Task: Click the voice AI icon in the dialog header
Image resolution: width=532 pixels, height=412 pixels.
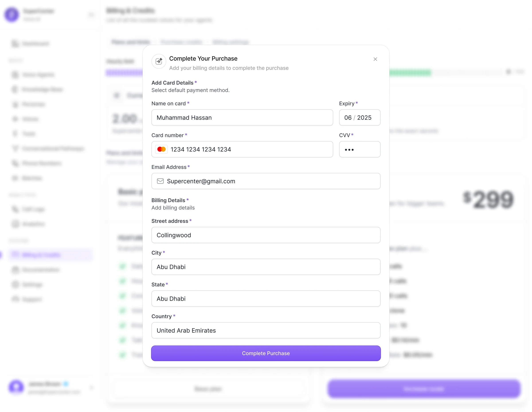Action: 159,61
